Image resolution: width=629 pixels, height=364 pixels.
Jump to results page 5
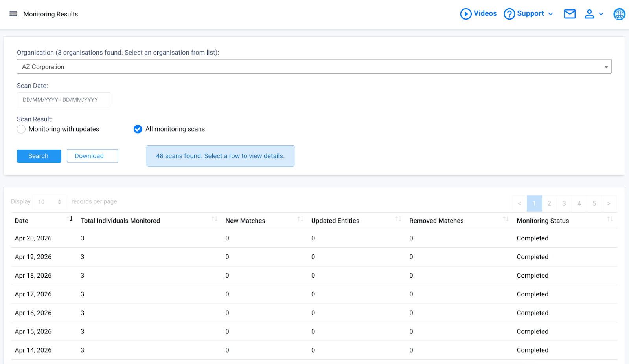tap(594, 203)
